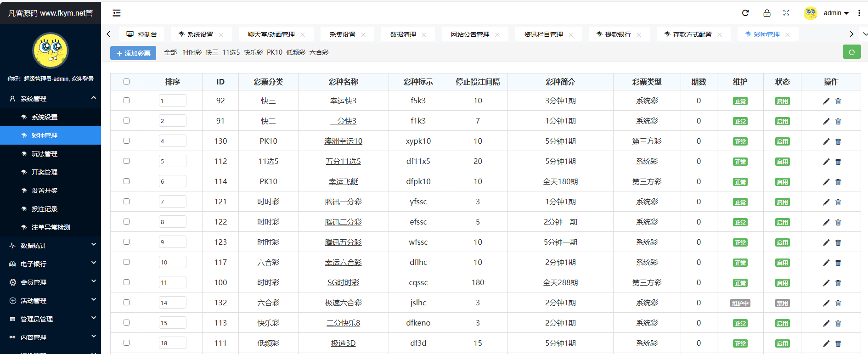Toggle 禁用 status badge for 极速六合彩
This screenshot has width=868, height=354.
tap(783, 303)
